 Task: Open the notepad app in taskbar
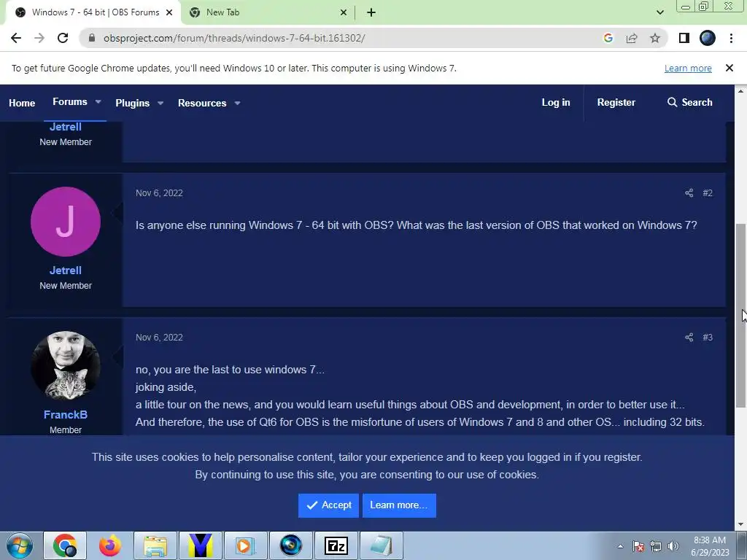382,545
